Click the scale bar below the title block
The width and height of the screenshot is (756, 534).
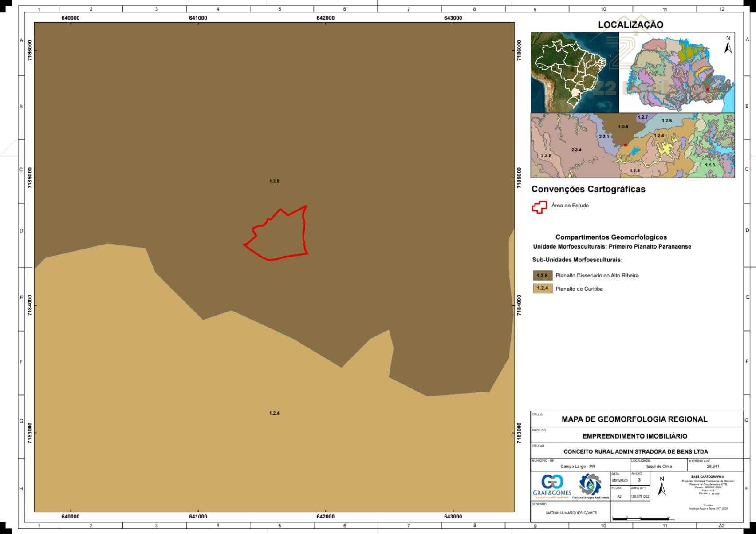pos(641,518)
